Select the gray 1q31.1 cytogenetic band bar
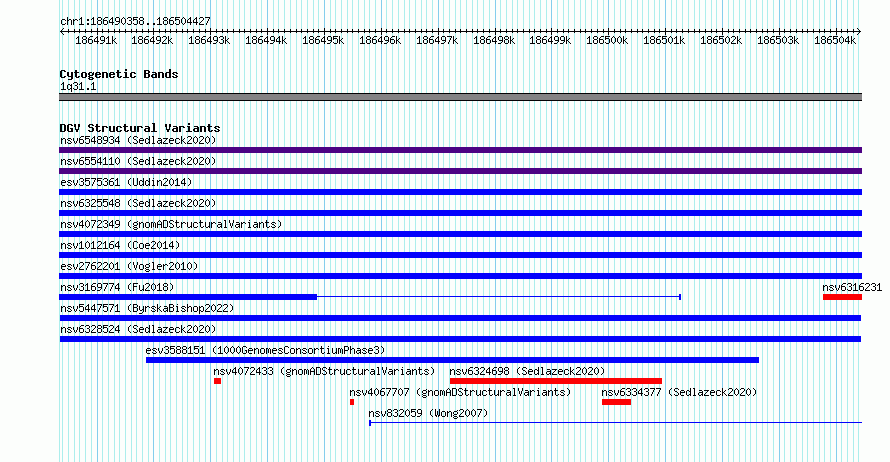 coord(460,97)
